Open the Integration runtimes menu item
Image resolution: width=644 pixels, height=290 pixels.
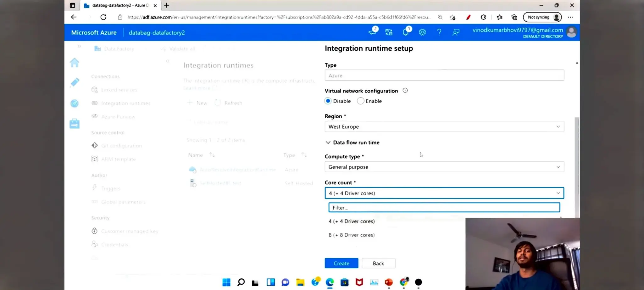coord(125,103)
